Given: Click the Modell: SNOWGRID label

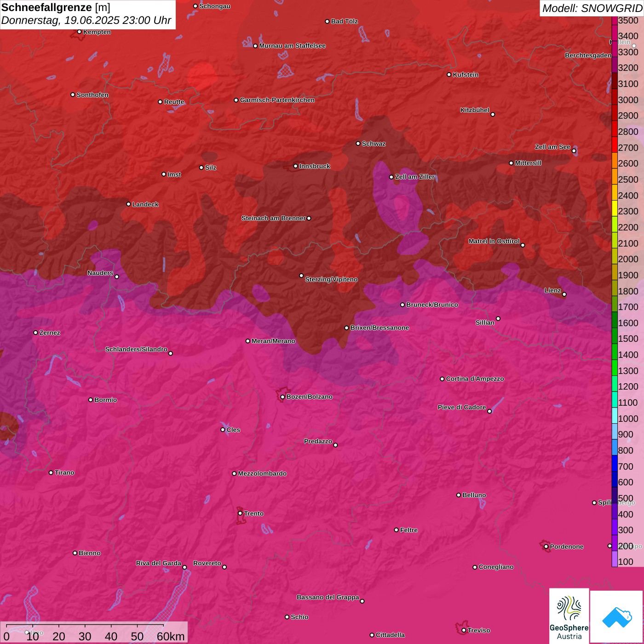Looking at the screenshot, I should 592,8.
